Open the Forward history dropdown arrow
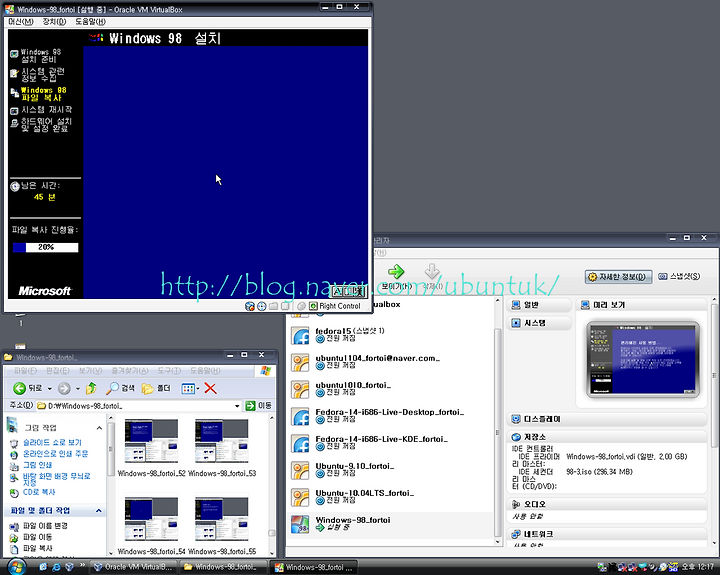 [78, 389]
